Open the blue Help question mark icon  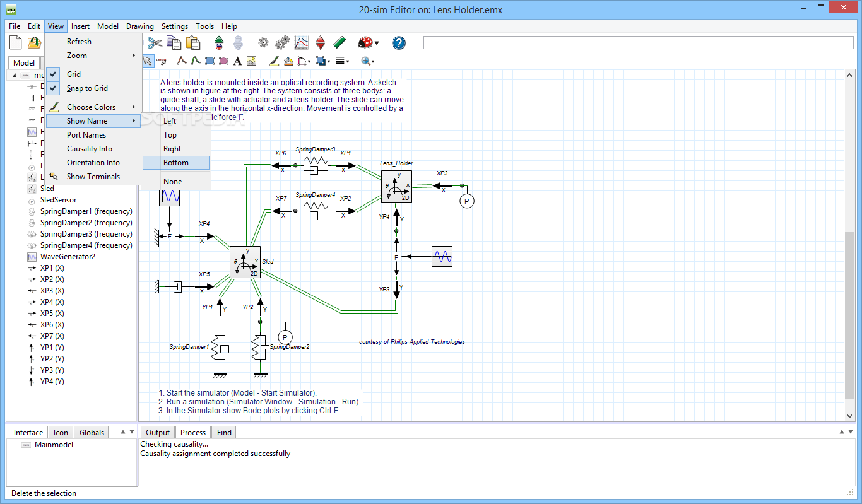pyautogui.click(x=399, y=43)
